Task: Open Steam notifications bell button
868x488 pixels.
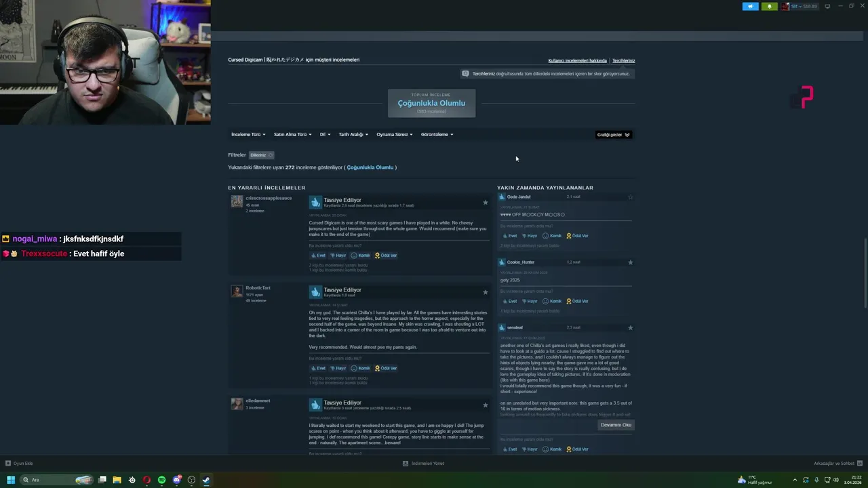Action: 770,6
